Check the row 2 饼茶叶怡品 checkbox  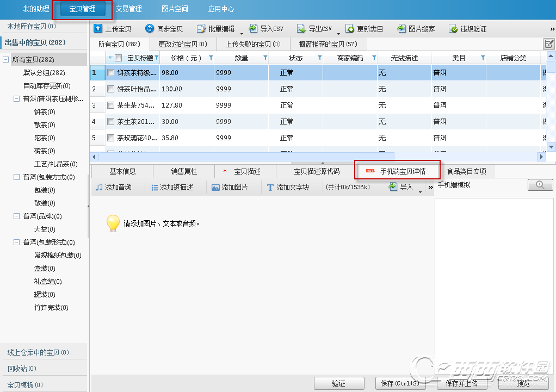[x=110, y=89]
